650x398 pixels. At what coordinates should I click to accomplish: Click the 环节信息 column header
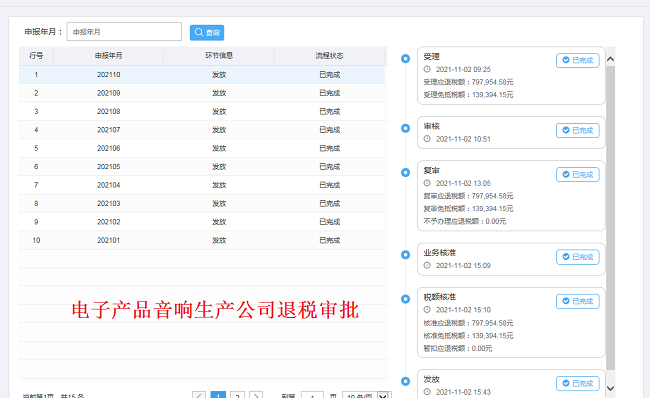(x=219, y=56)
